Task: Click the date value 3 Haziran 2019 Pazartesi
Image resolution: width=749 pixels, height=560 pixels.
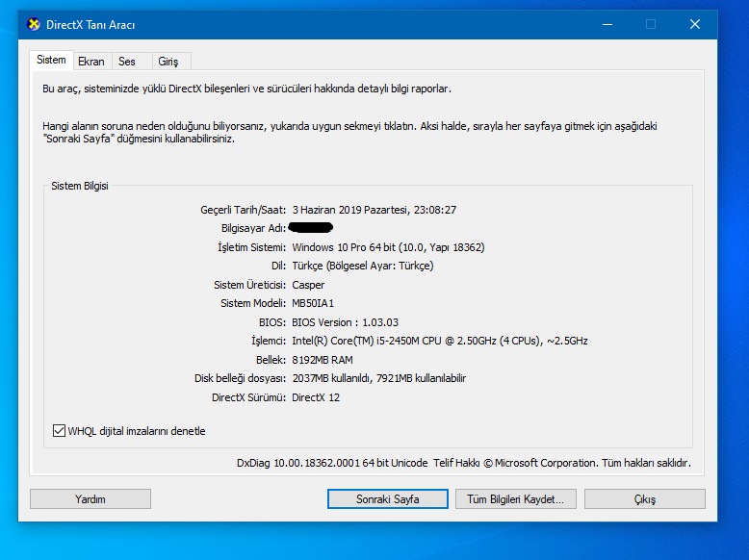Action: (350, 210)
